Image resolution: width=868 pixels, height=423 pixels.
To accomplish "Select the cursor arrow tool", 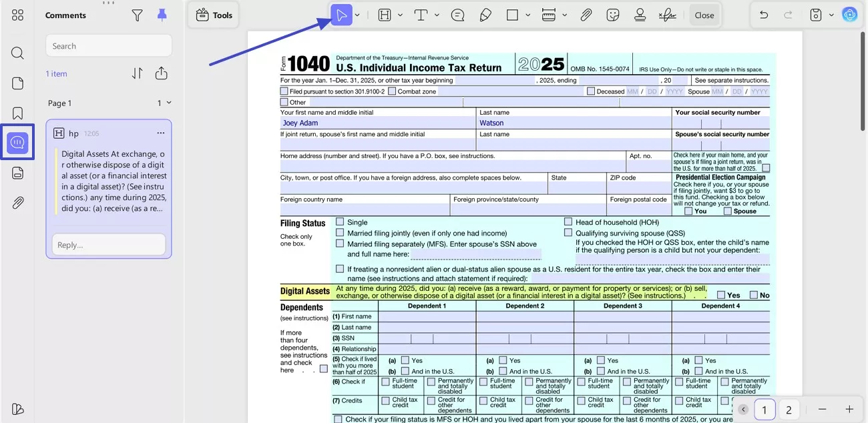I will (341, 15).
